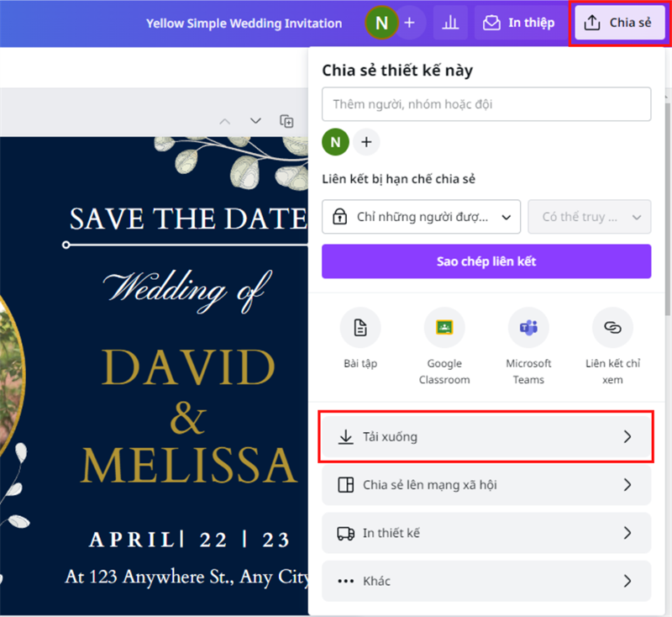This screenshot has height=617, width=672.
Task: Open Chia sẻ lên mạng xã hội
Action: [x=486, y=485]
